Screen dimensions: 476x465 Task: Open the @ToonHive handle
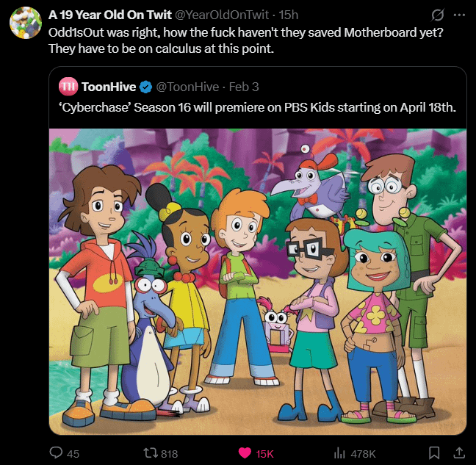coord(187,87)
